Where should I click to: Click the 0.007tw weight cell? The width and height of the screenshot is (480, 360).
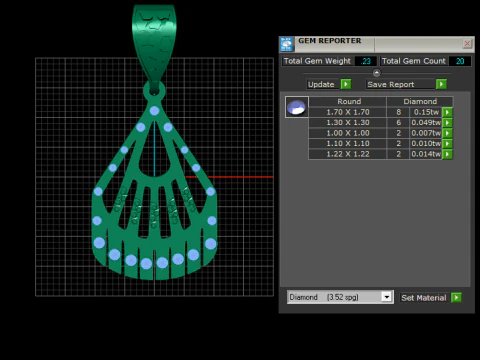426,133
